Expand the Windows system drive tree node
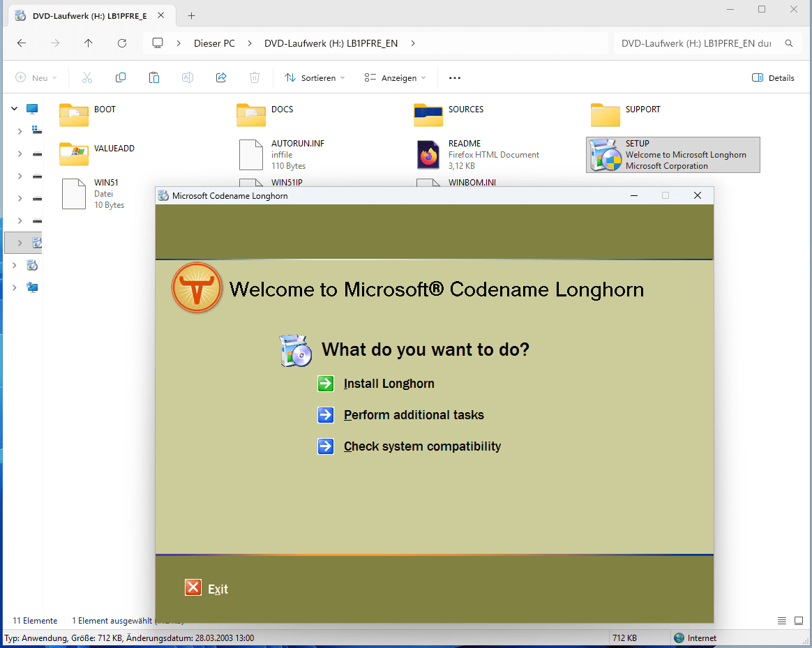Image resolution: width=812 pixels, height=648 pixels. click(20, 132)
